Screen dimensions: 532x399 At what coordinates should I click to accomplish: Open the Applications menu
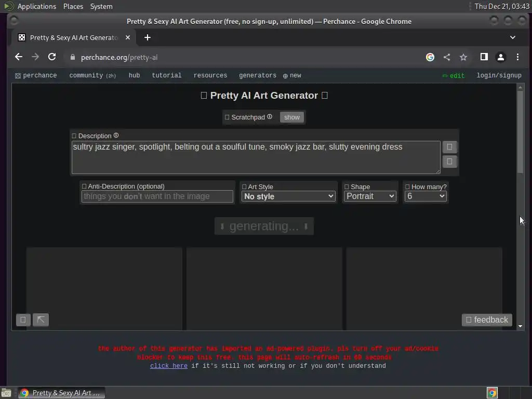coord(37,6)
